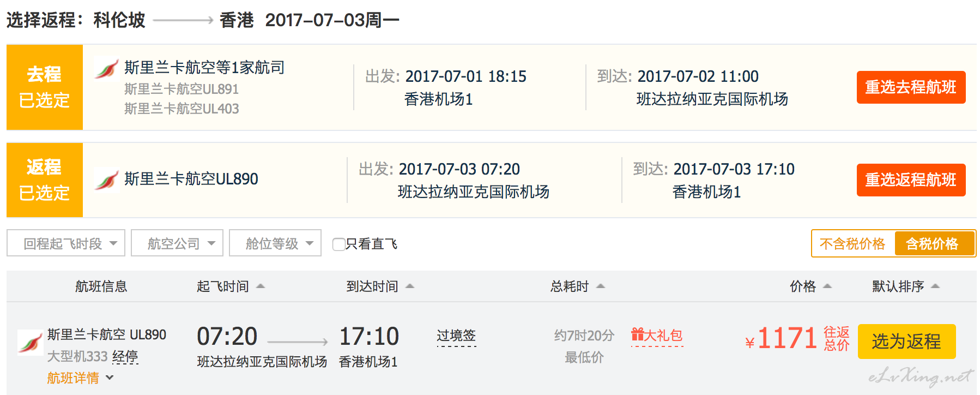Enable the 只看直飞 checkbox
The height and width of the screenshot is (395, 980).
(338, 244)
